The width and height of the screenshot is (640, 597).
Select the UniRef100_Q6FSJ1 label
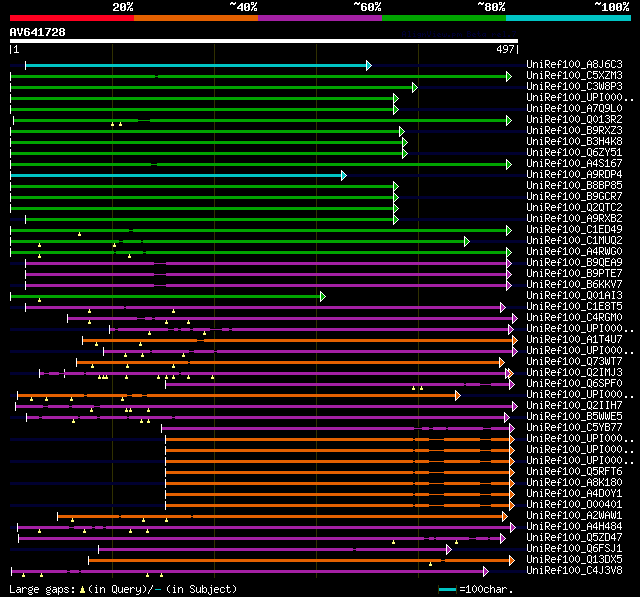574,549
